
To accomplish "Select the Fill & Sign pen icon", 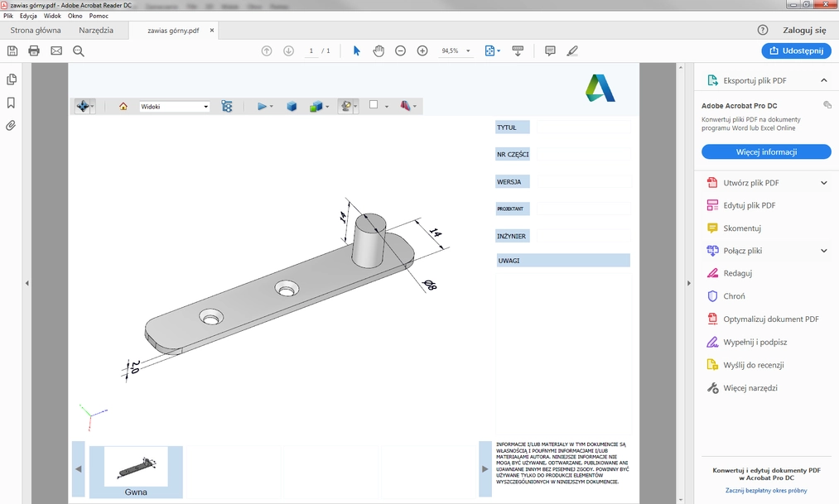I will tap(571, 50).
